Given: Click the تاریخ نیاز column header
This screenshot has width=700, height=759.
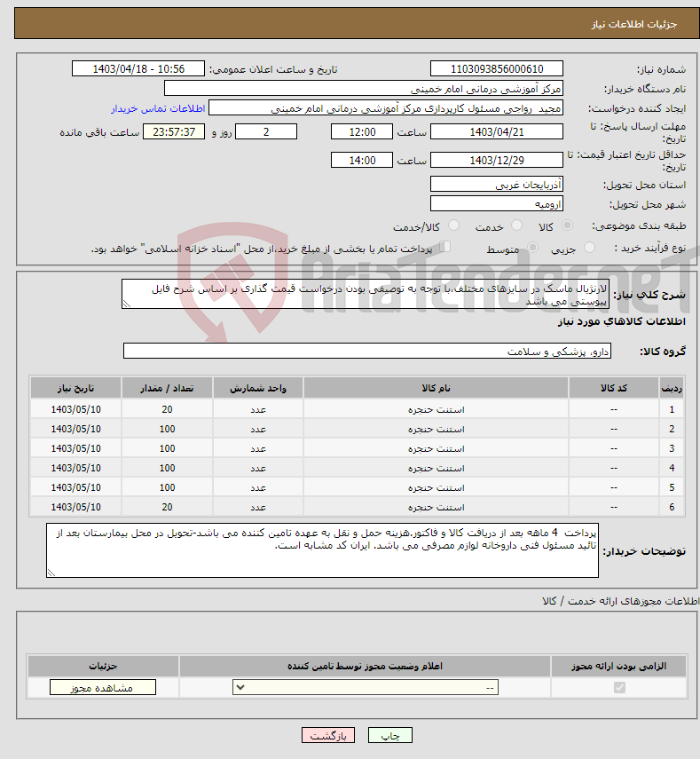Looking at the screenshot, I should [x=76, y=388].
